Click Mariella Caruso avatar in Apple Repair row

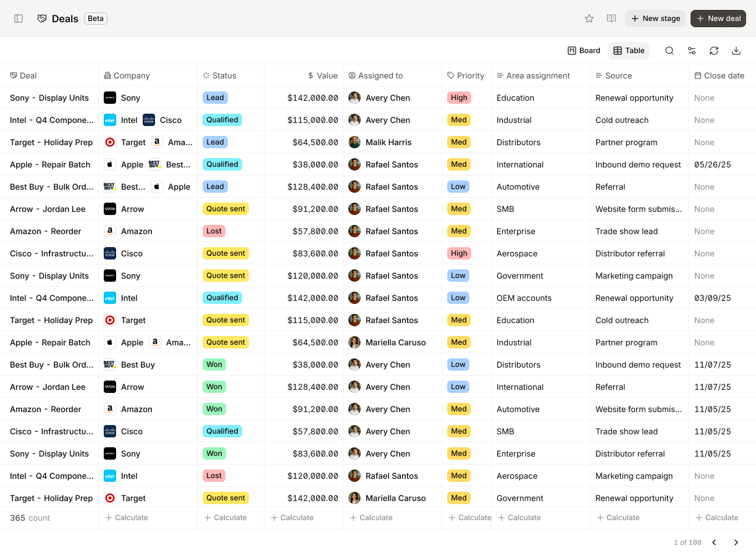(x=355, y=342)
